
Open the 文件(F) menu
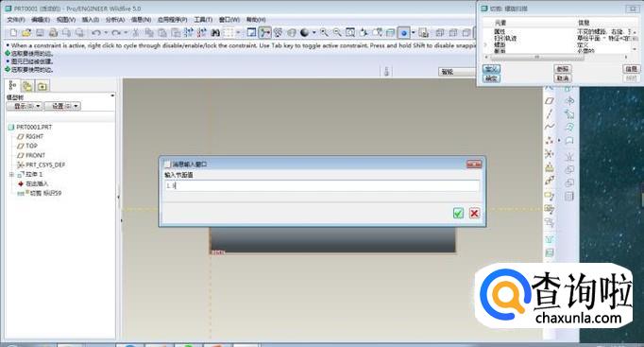[x=16, y=19]
